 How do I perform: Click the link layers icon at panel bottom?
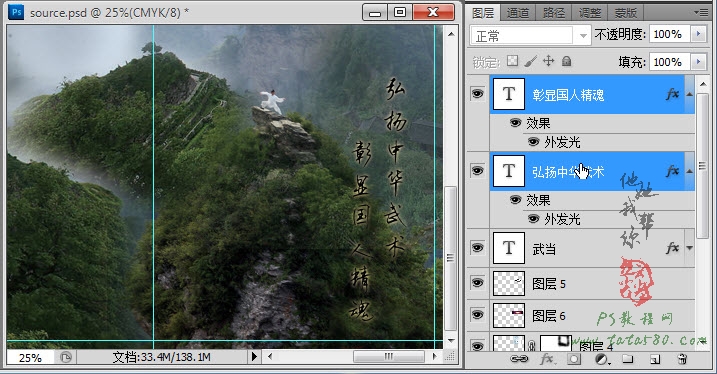tap(519, 359)
